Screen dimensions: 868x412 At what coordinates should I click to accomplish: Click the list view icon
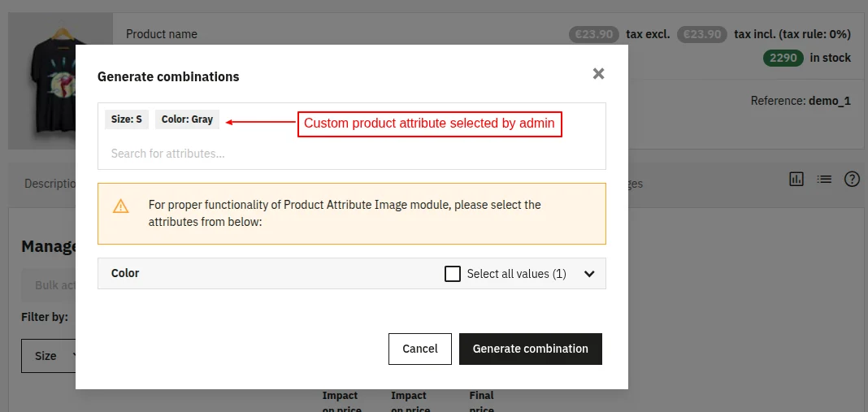(824, 179)
